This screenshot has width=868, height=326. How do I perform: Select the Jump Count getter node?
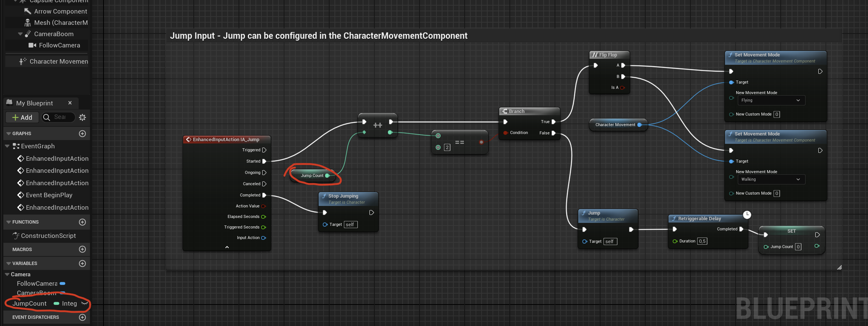pos(312,175)
